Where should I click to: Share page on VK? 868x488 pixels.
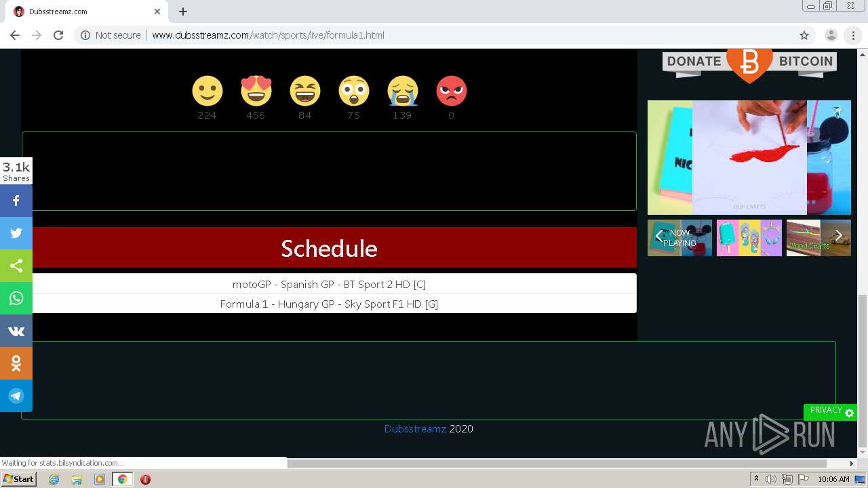(16, 331)
